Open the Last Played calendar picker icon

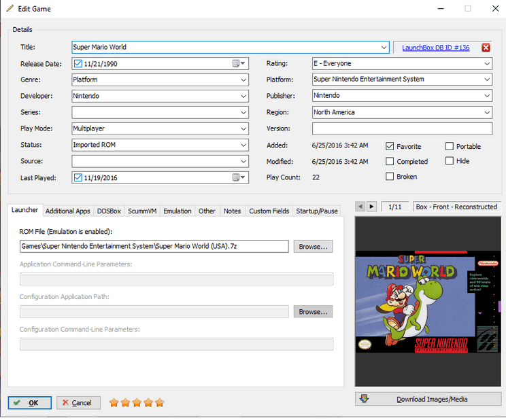[239, 177]
